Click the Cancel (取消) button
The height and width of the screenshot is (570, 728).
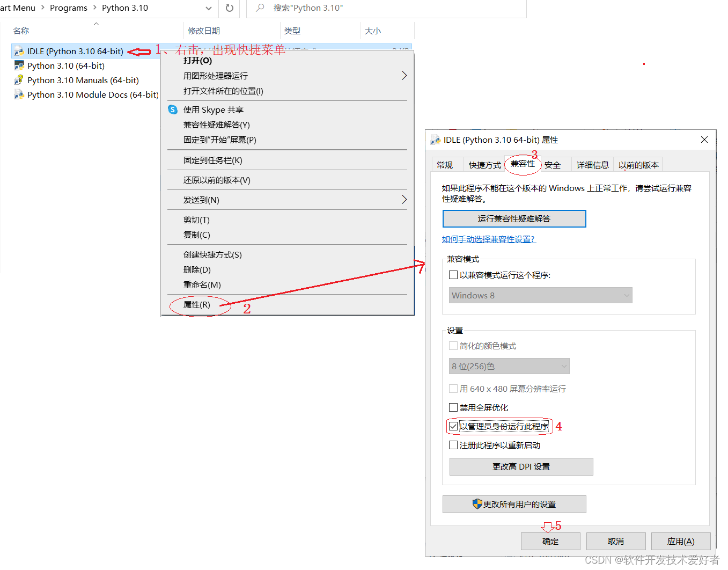coord(616,541)
